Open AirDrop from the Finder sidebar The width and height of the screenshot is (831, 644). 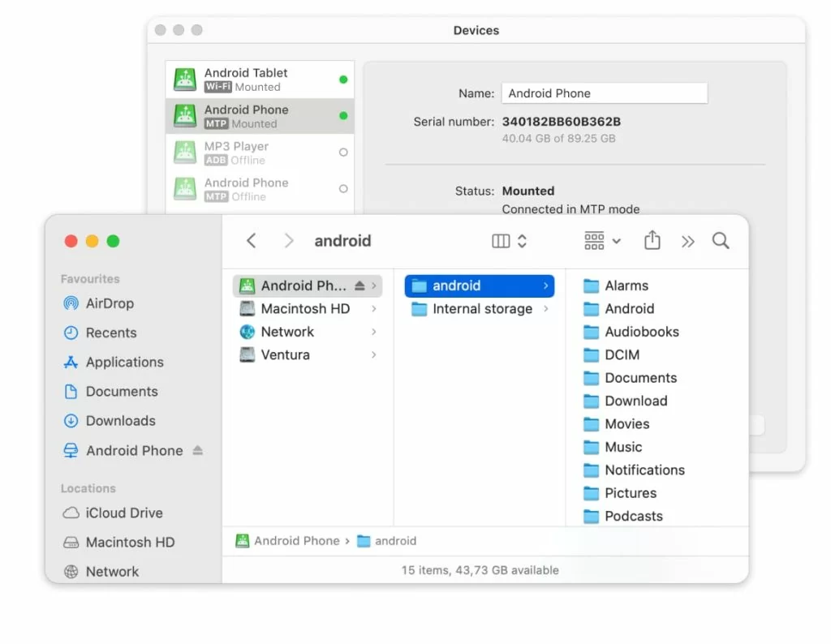coord(108,303)
